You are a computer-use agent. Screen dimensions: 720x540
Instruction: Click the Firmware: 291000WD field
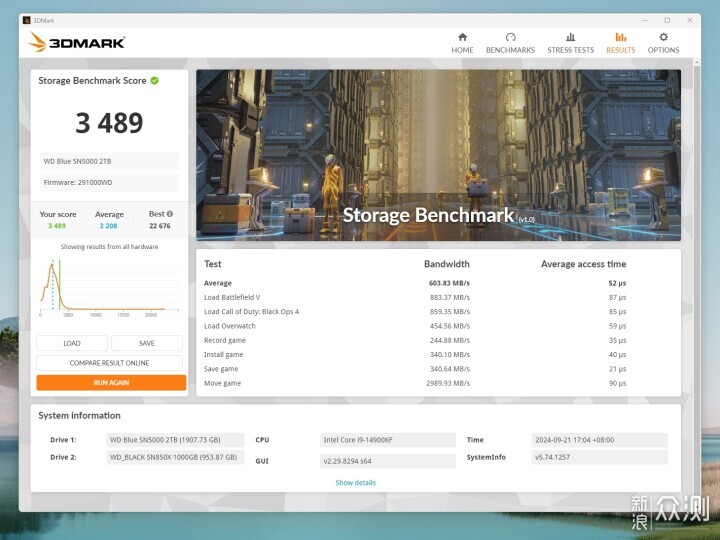109,182
